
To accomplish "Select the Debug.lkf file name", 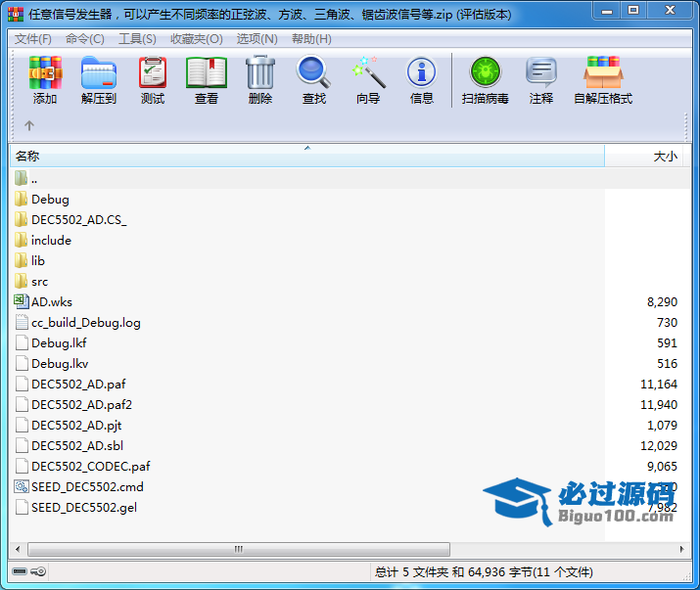I will pyautogui.click(x=59, y=342).
